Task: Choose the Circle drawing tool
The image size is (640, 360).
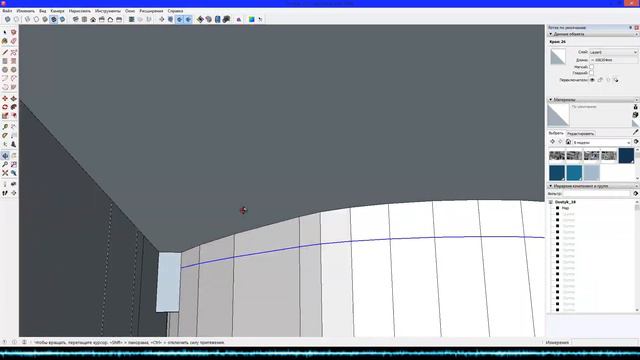Action: coord(5,69)
